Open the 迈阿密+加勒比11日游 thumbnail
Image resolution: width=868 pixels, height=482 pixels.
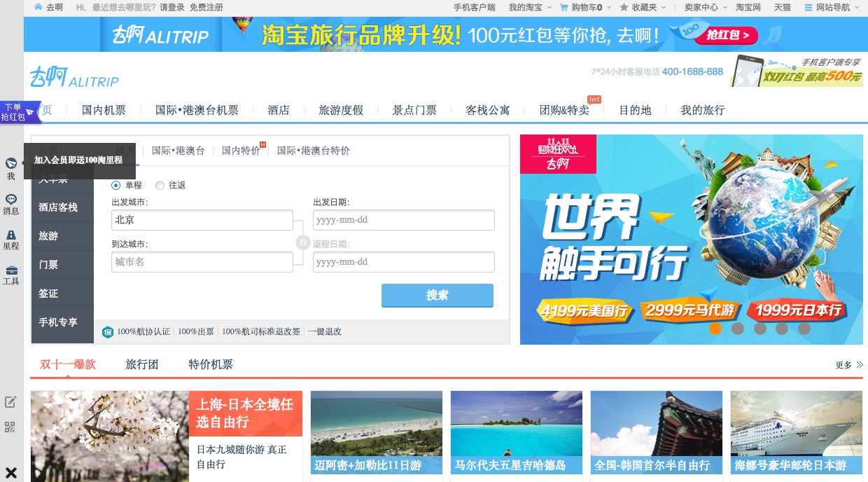[x=377, y=433]
